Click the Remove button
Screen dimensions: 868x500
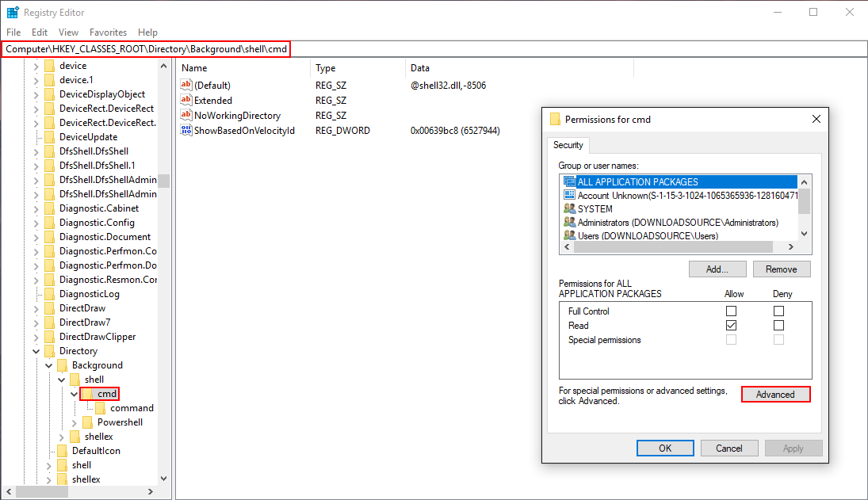pos(782,269)
